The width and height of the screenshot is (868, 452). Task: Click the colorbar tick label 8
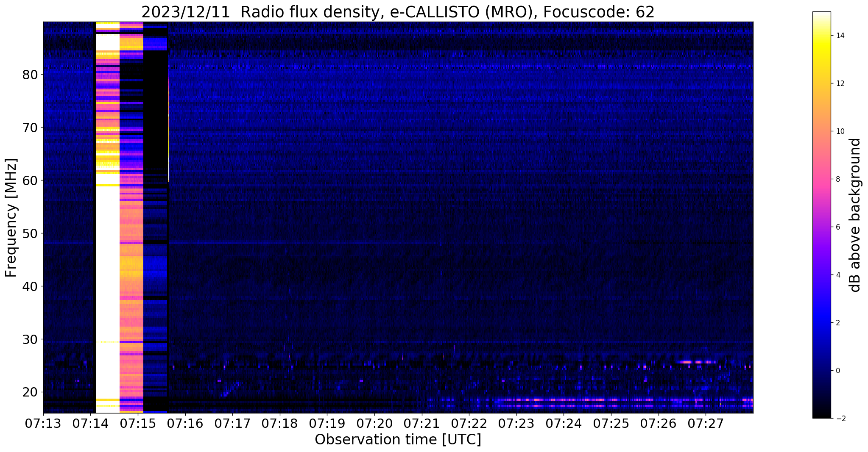[837, 179]
